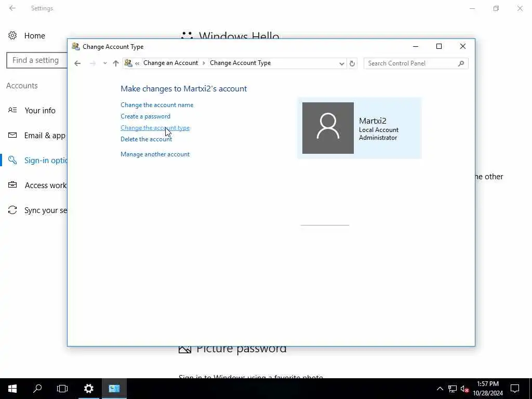Open Email & app accounts in Settings
The height and width of the screenshot is (399, 532).
coord(45,136)
